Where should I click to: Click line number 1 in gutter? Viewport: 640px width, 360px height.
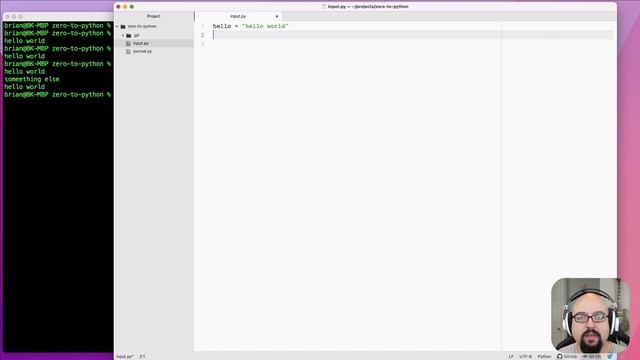(202, 26)
